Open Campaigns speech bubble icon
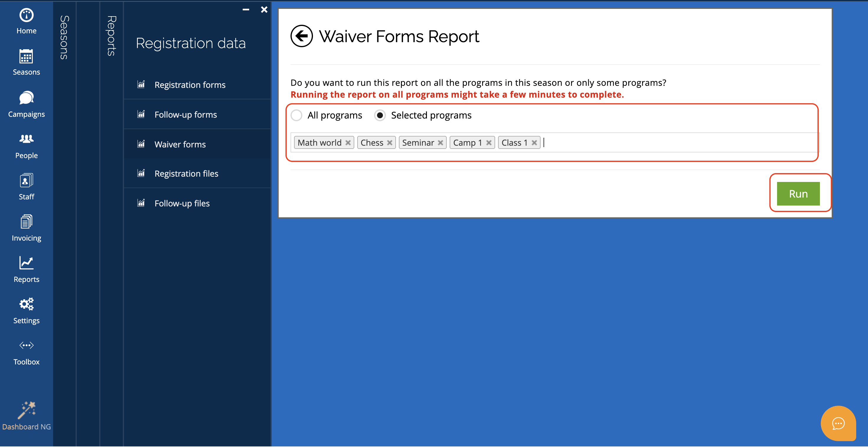 coord(26,98)
